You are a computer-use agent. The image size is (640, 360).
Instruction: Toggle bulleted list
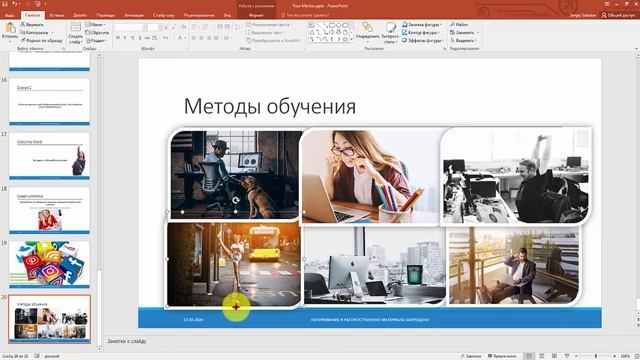pos(195,27)
